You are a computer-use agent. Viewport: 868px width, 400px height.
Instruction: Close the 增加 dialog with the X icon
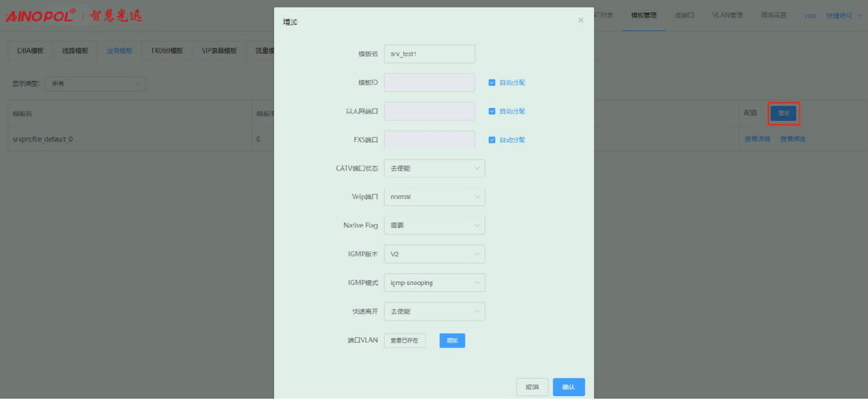coord(580,21)
